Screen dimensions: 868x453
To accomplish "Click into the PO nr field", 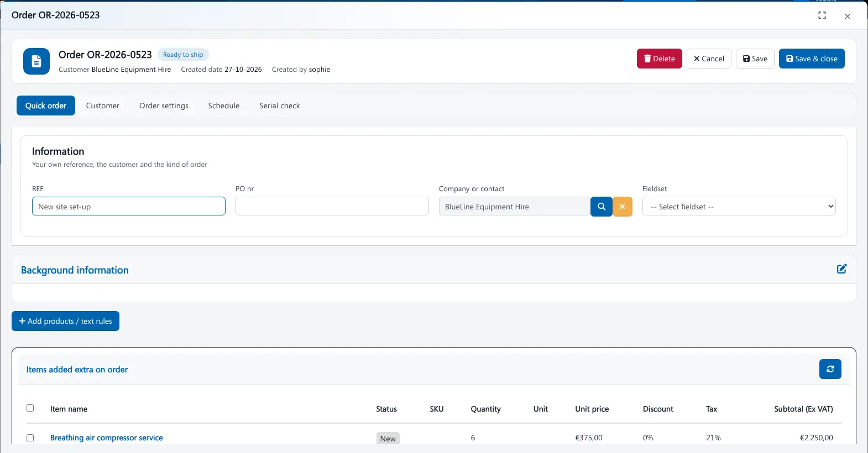I will [x=332, y=207].
